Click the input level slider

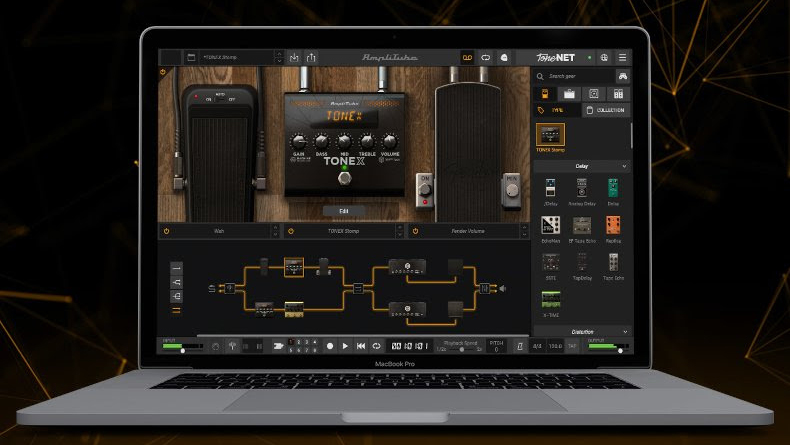[182, 347]
